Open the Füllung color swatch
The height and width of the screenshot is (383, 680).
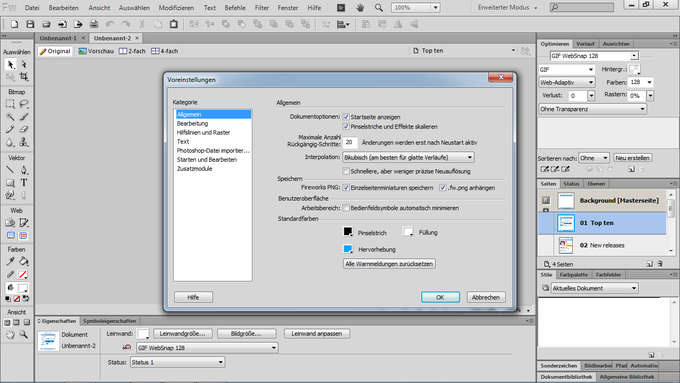pyautogui.click(x=407, y=232)
